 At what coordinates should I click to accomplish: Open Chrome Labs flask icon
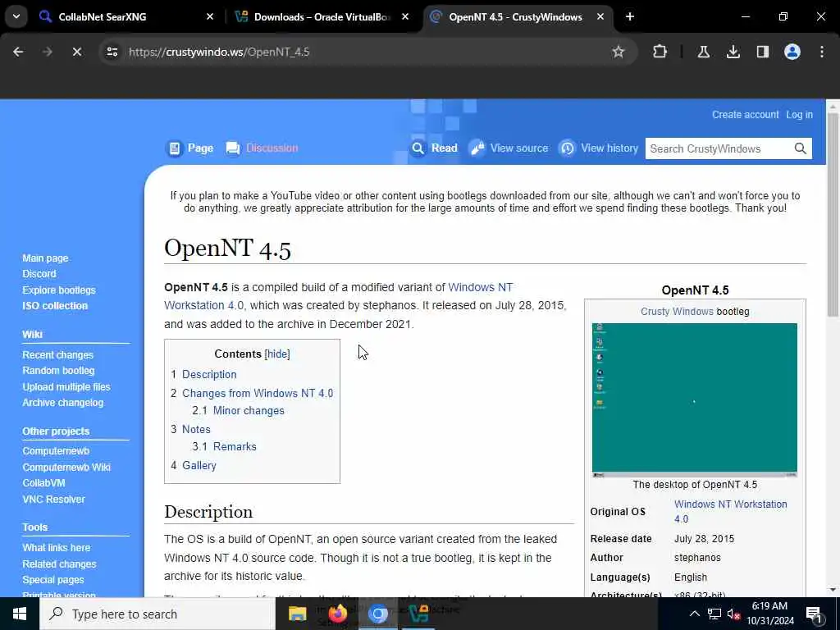(703, 52)
